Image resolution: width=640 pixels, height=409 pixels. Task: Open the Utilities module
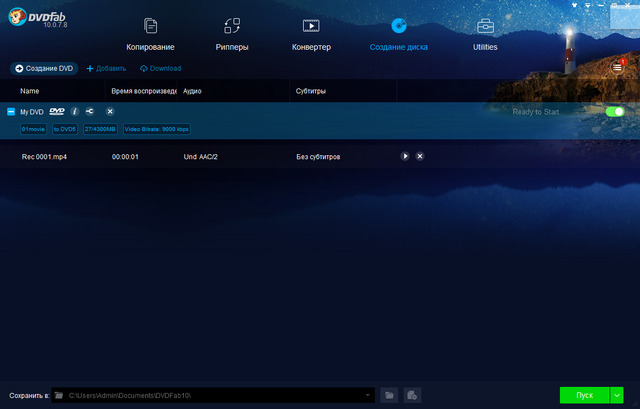pos(485,35)
